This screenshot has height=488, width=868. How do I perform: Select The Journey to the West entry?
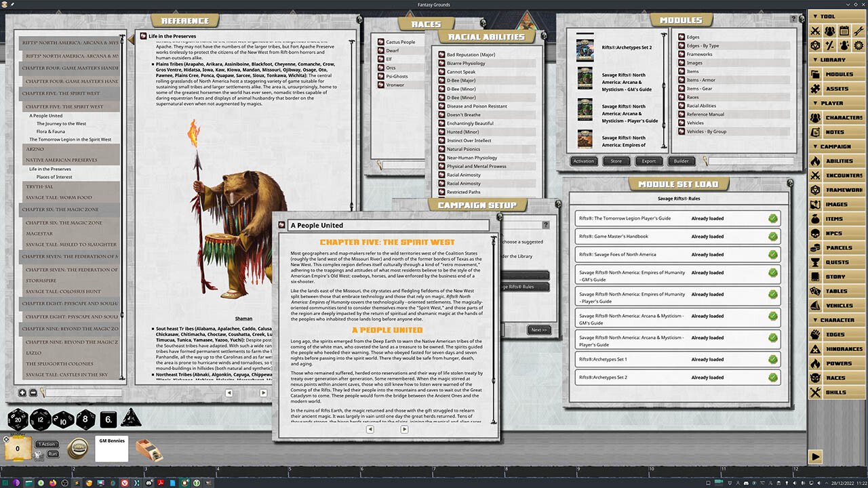point(61,124)
